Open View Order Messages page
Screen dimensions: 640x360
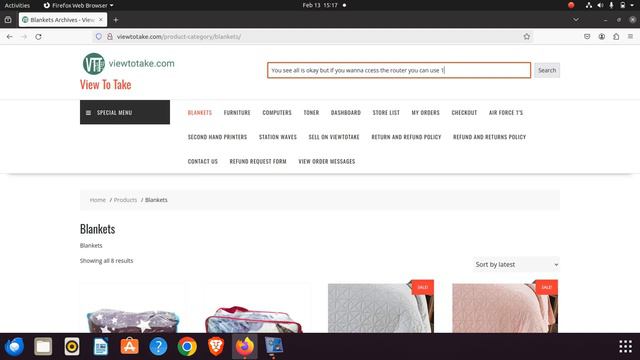coord(327,162)
